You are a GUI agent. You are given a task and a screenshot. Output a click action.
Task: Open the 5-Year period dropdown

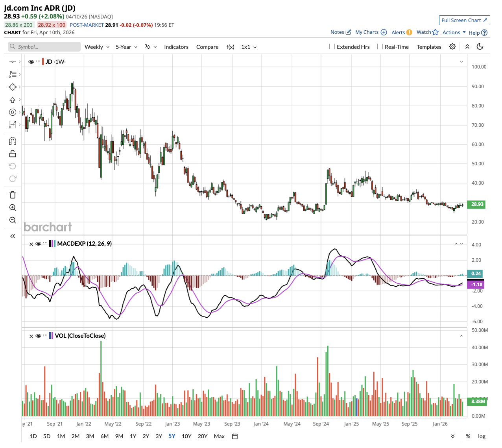click(x=126, y=47)
